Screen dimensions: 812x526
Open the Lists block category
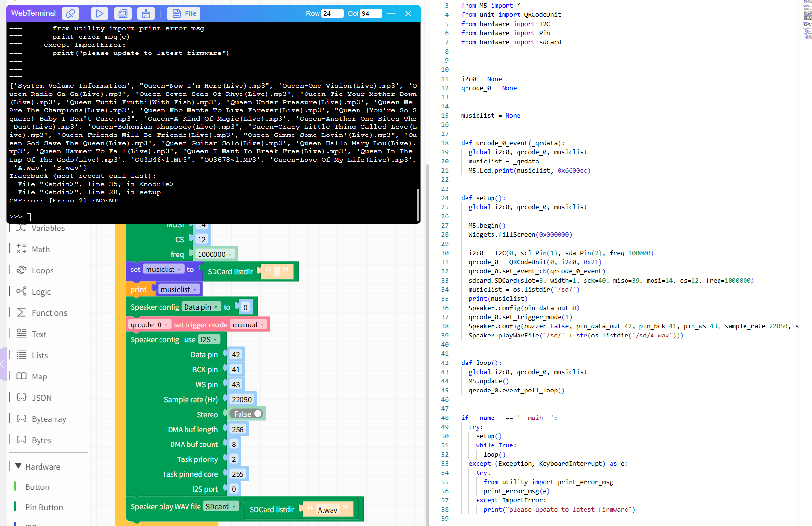point(40,355)
